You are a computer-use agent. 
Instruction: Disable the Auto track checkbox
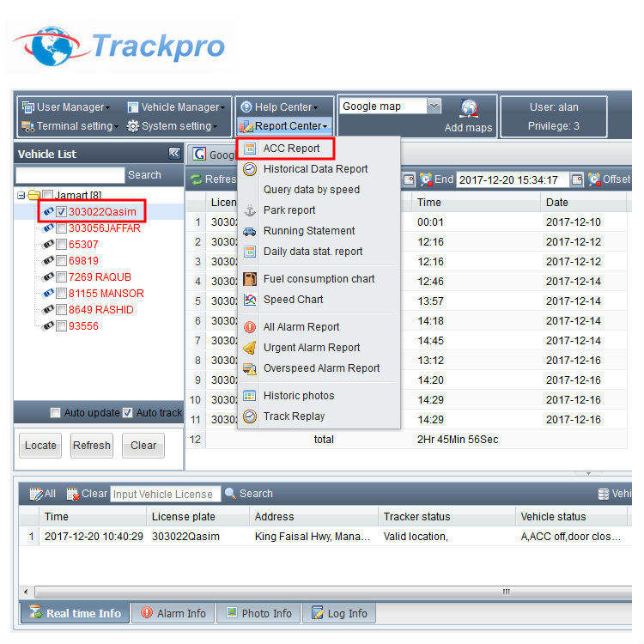coord(128,412)
